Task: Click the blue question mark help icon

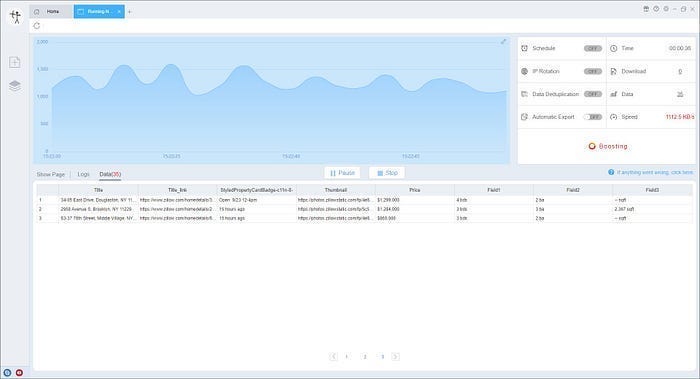Action: [611, 172]
